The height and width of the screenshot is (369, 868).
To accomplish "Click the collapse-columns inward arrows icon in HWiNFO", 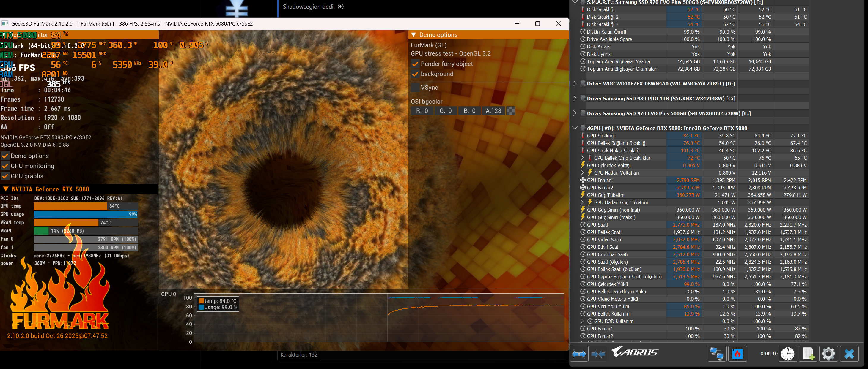I will click(598, 354).
